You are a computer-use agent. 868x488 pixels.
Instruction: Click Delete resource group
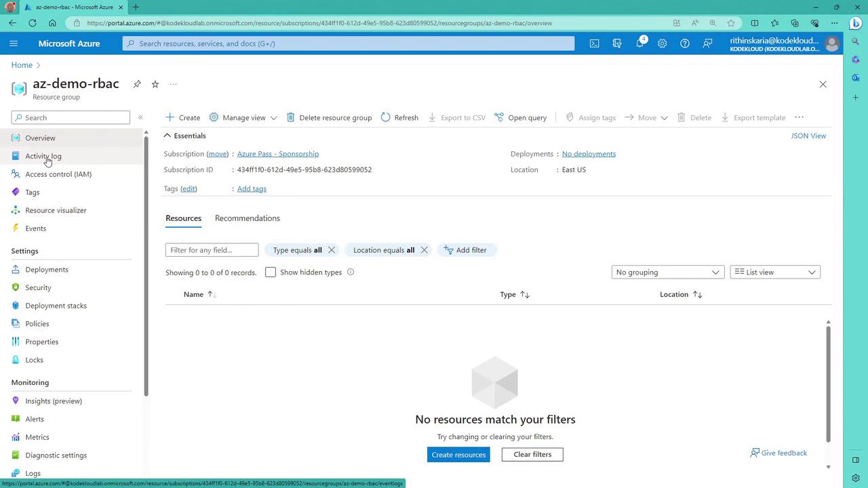(x=329, y=117)
